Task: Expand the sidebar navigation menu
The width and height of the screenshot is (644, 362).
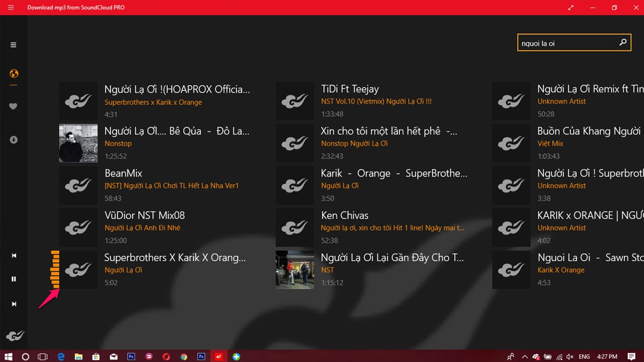Action: coord(13,45)
